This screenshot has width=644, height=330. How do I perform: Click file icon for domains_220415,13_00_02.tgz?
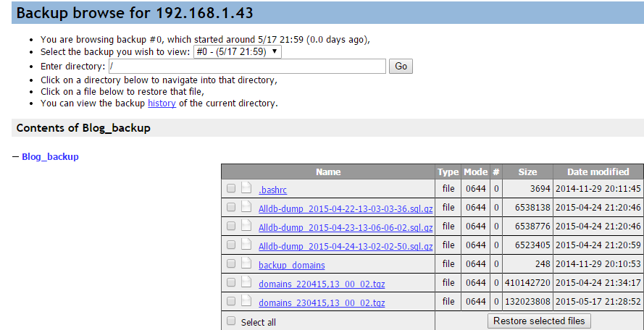tap(246, 282)
